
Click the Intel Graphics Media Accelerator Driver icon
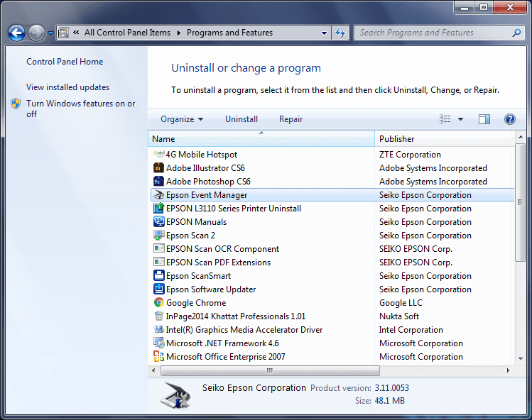159,329
